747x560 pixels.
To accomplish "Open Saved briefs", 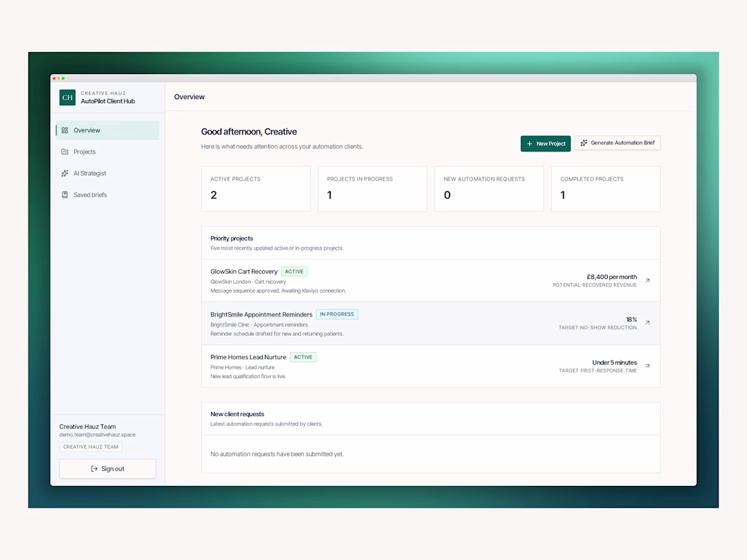I will (x=108, y=195).
